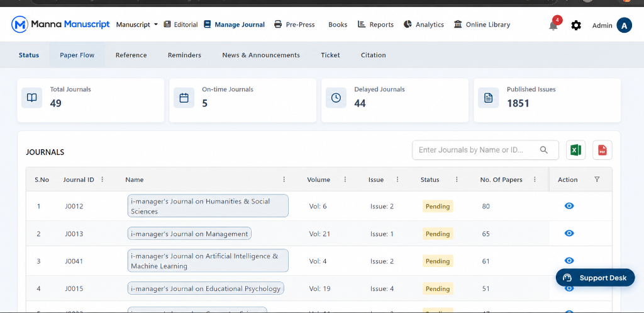
Task: Click the Admin avatar circle
Action: pyautogui.click(x=624, y=25)
